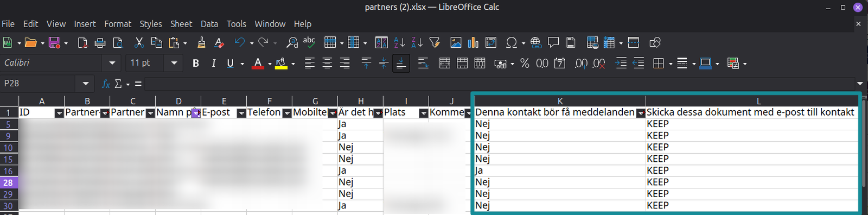Toggle AutoFilter funnel icon
The height and width of the screenshot is (215, 868).
(435, 43)
